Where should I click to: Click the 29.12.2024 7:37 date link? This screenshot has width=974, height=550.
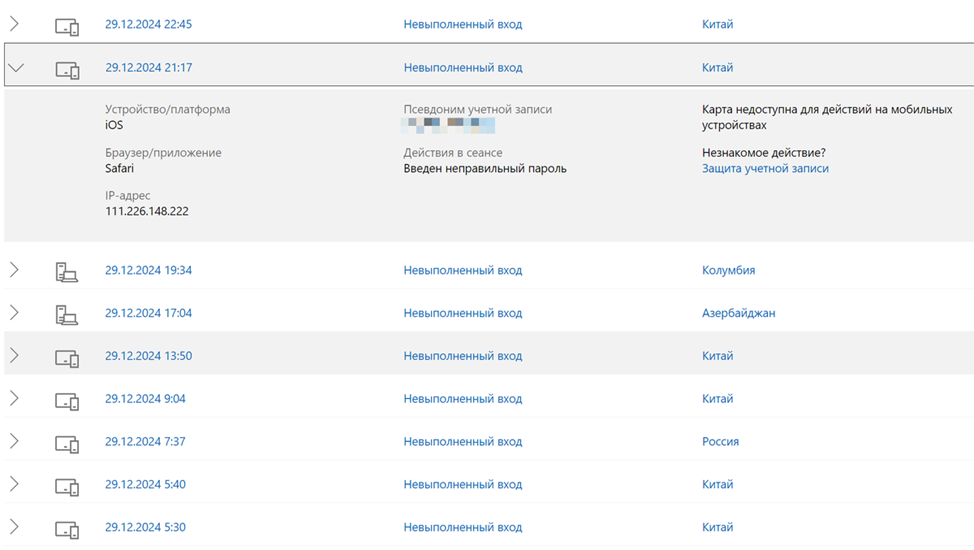coord(145,442)
